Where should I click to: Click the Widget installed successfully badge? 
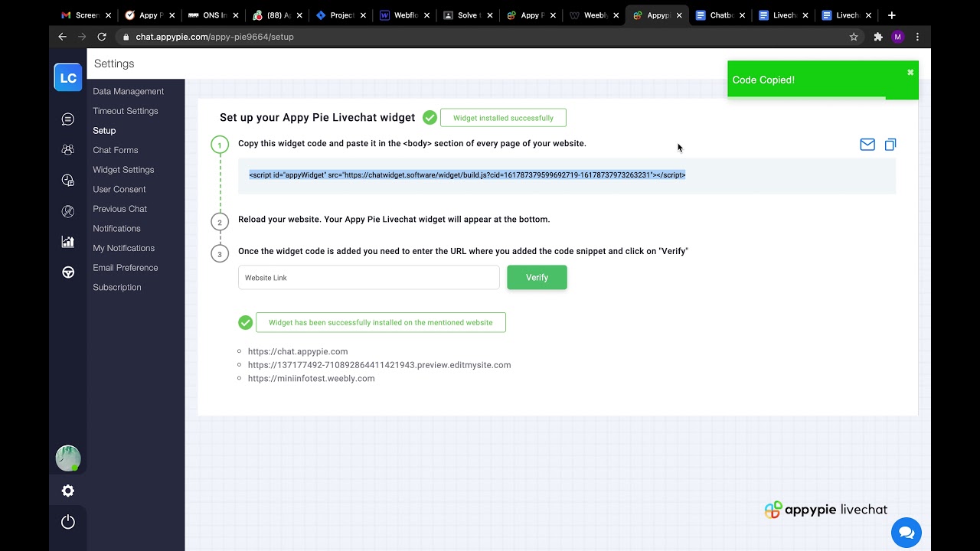(x=503, y=118)
